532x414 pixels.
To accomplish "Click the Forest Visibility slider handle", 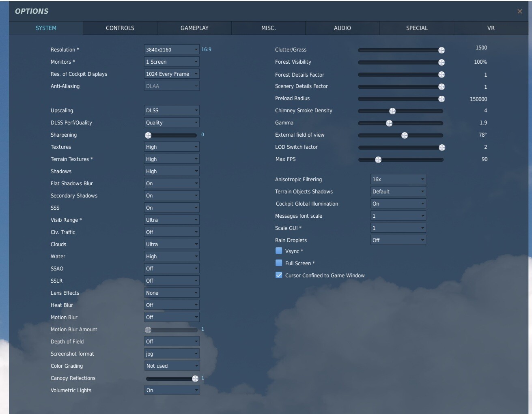I will (x=442, y=62).
